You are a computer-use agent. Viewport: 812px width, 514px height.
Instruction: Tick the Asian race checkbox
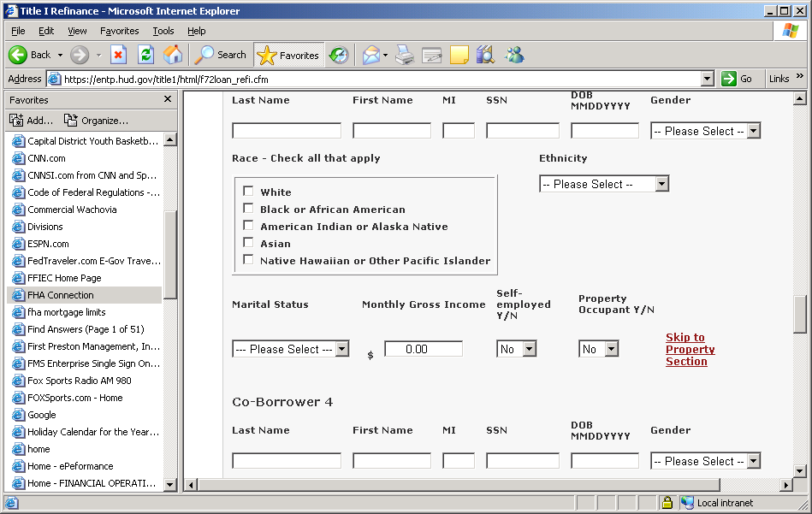[248, 243]
